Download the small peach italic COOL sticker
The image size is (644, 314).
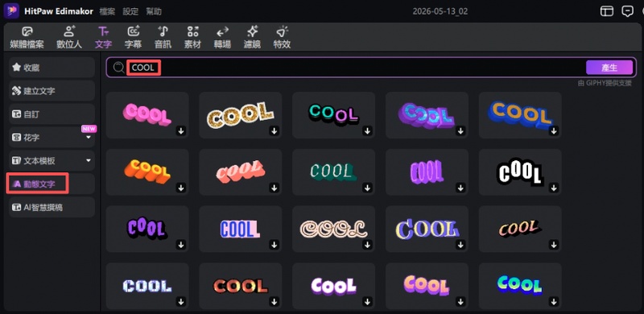tap(554, 245)
